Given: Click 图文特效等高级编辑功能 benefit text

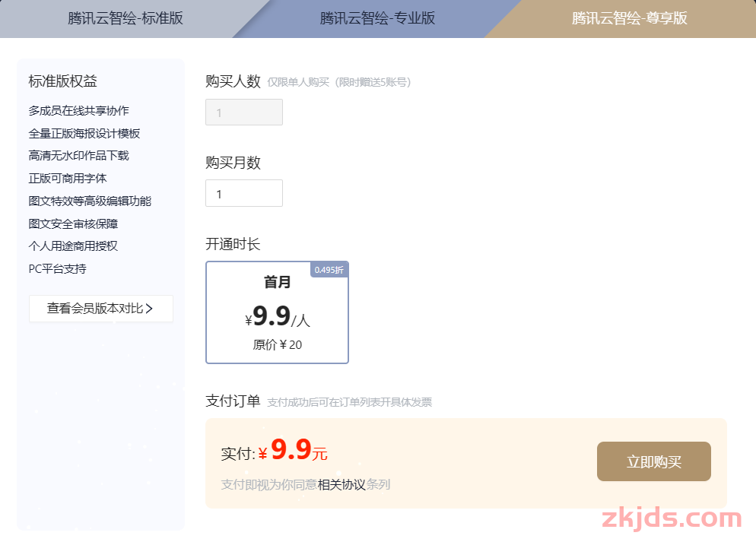Looking at the screenshot, I should pyautogui.click(x=90, y=201).
